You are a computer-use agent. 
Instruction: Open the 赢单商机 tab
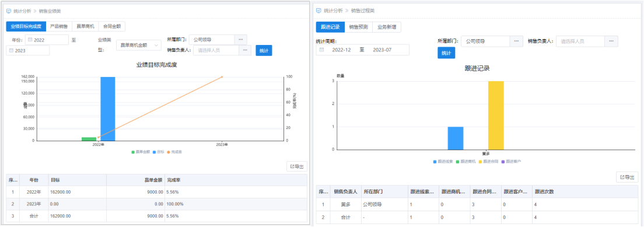click(85, 26)
